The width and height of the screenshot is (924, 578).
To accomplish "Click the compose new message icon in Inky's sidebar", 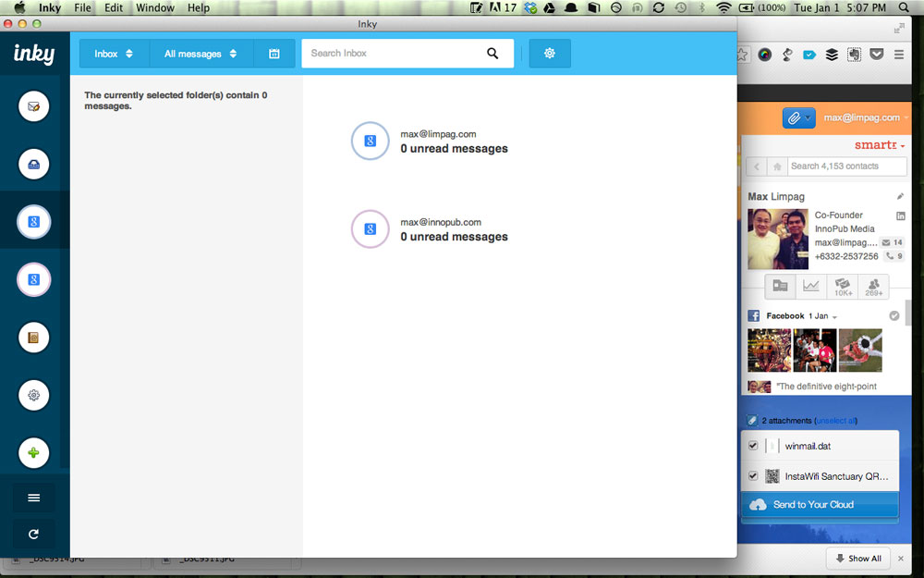I will (x=33, y=106).
